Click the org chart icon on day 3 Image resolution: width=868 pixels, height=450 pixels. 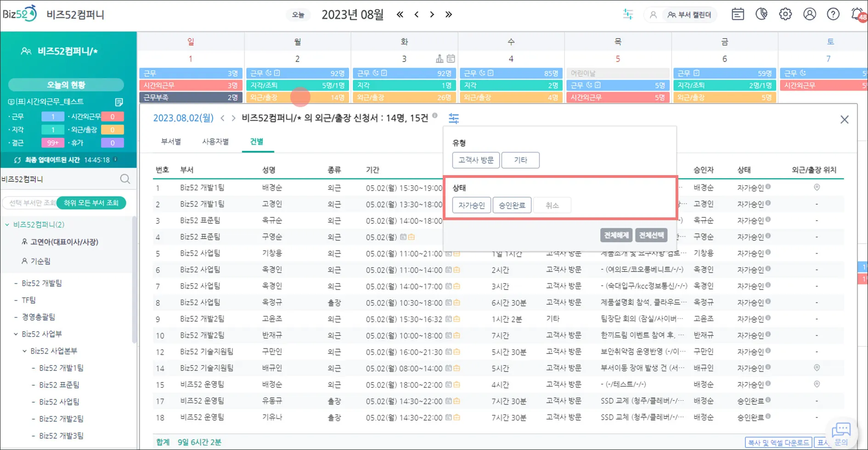point(440,58)
